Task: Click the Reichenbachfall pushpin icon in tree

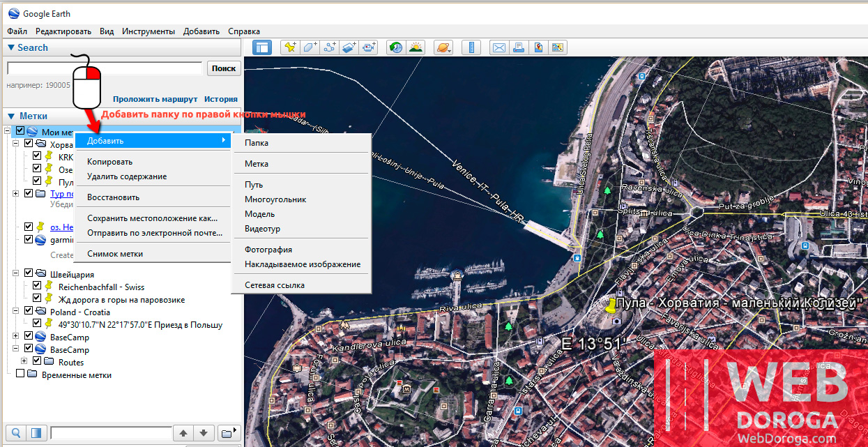Action: click(x=48, y=287)
